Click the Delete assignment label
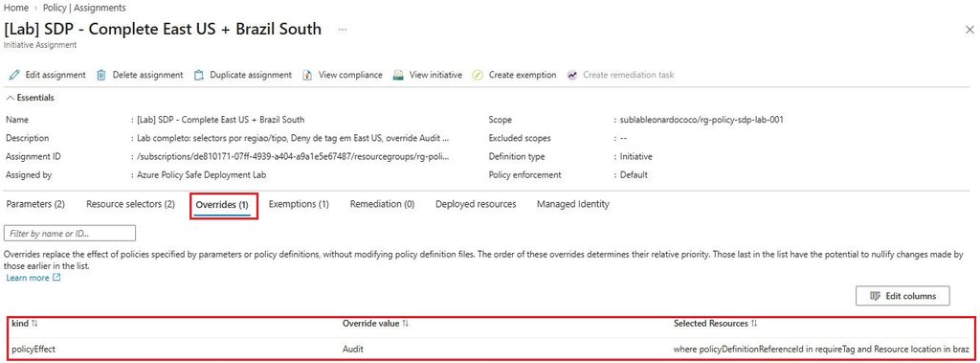Screen dimensions: 980x363 pos(148,75)
